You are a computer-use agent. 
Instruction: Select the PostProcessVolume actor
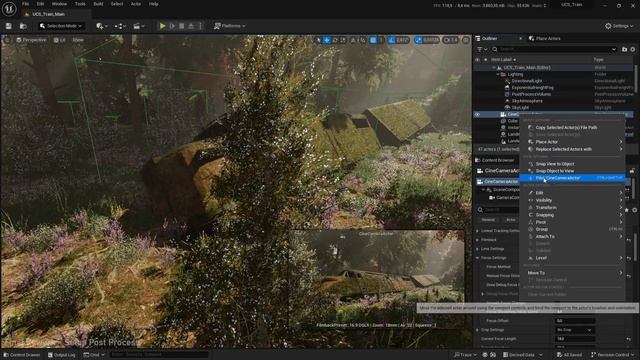point(531,94)
